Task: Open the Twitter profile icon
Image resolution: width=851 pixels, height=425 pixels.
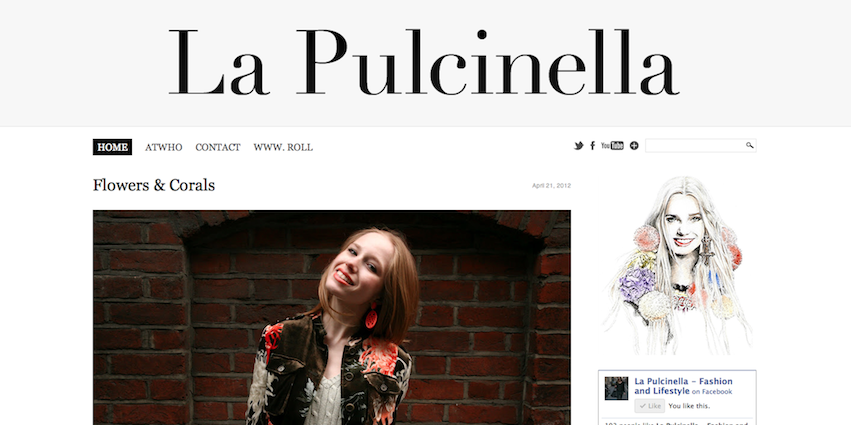Action: 579,146
